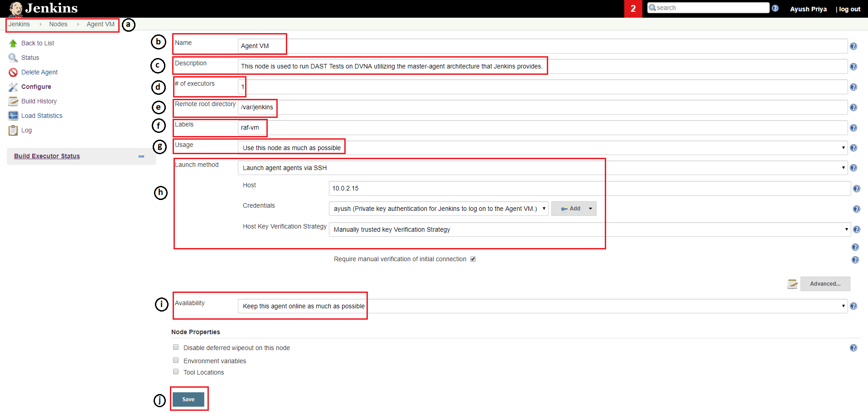
Task: Show help for the Host field
Action: (857, 189)
